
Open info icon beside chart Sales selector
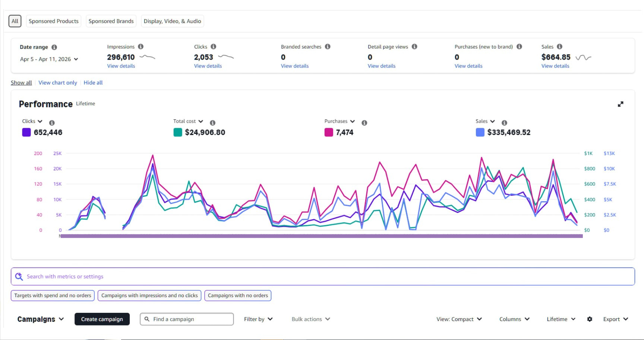point(504,123)
